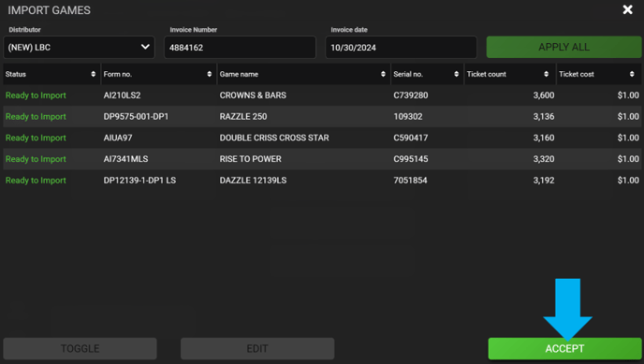Click the Invoice Number field 4884162
Screen dimensions: 644x364
coord(240,47)
